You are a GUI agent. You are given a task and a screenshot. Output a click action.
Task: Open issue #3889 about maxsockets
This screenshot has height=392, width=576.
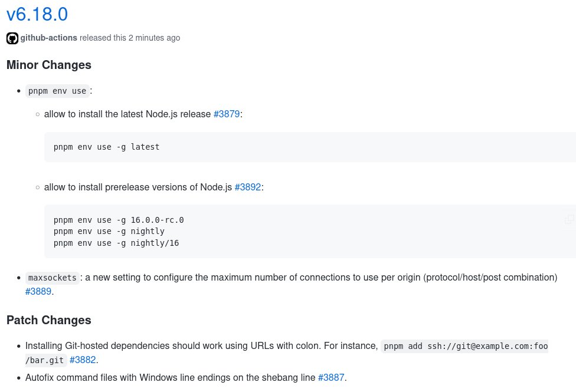tap(38, 291)
